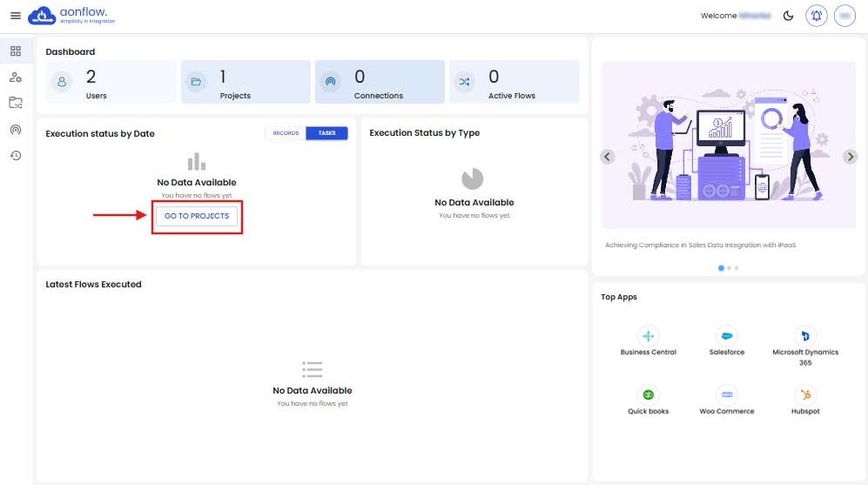868x485 pixels.
Task: Open the history clock sidebar icon
Action: pos(15,155)
